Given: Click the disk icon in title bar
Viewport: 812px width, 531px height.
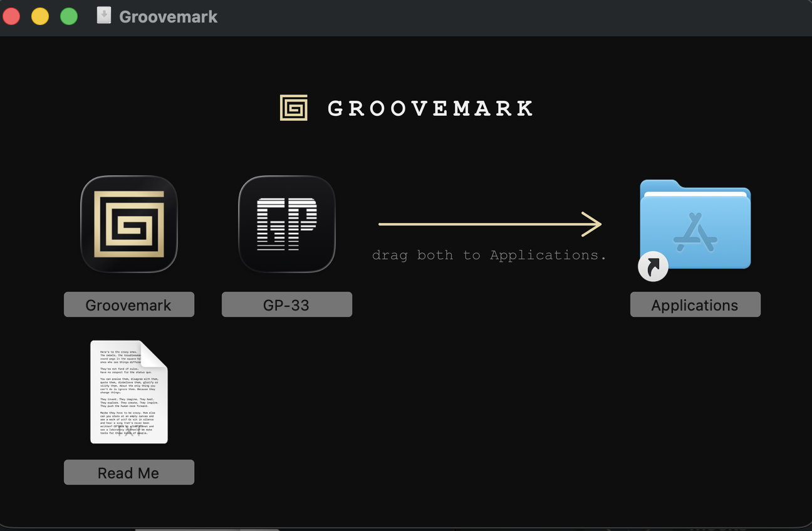Looking at the screenshot, I should (x=104, y=16).
